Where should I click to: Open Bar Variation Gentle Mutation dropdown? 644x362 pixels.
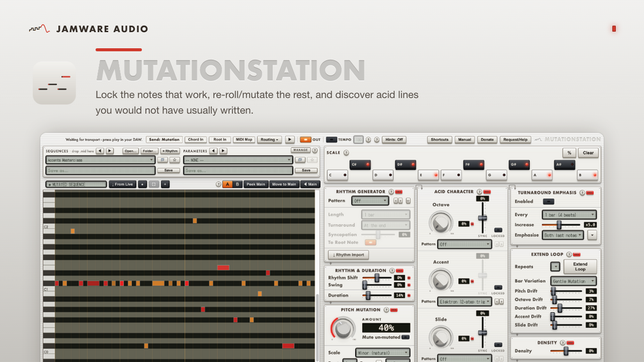pos(574,281)
